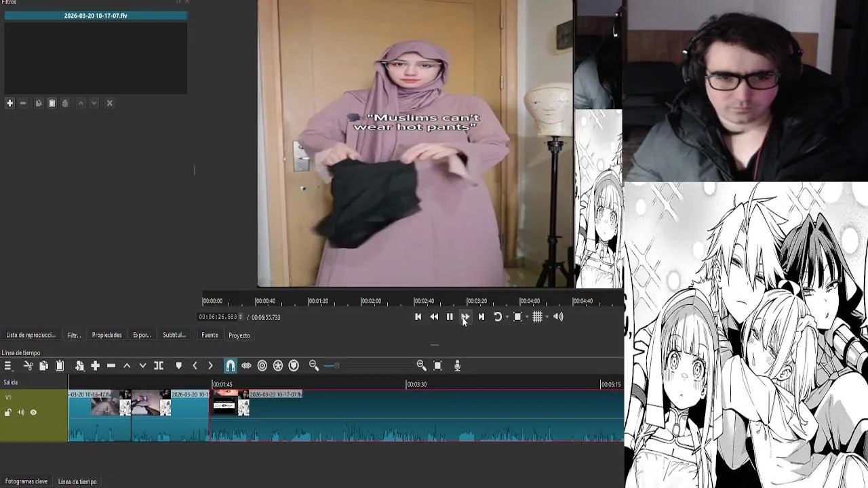Hide the V1 track with eye icon

[33, 412]
